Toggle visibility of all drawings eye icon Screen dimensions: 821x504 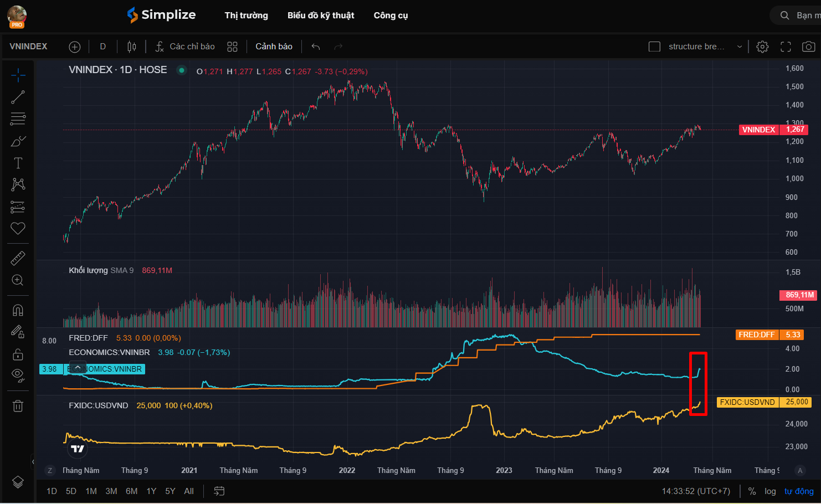click(x=18, y=375)
